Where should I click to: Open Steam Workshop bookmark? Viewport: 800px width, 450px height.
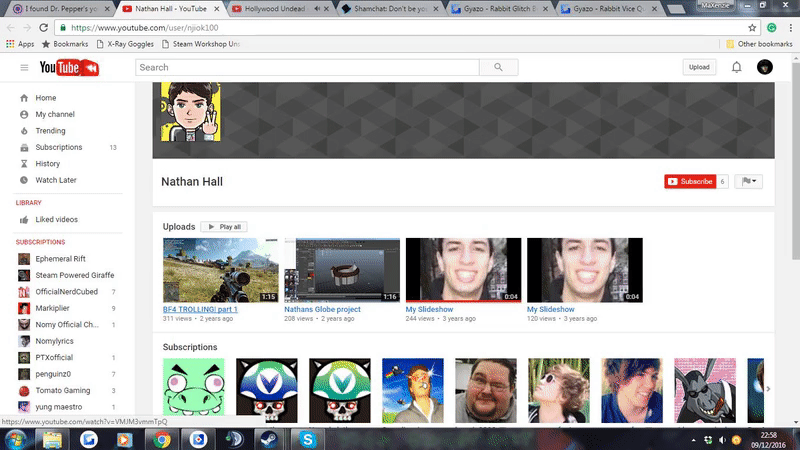pos(201,44)
